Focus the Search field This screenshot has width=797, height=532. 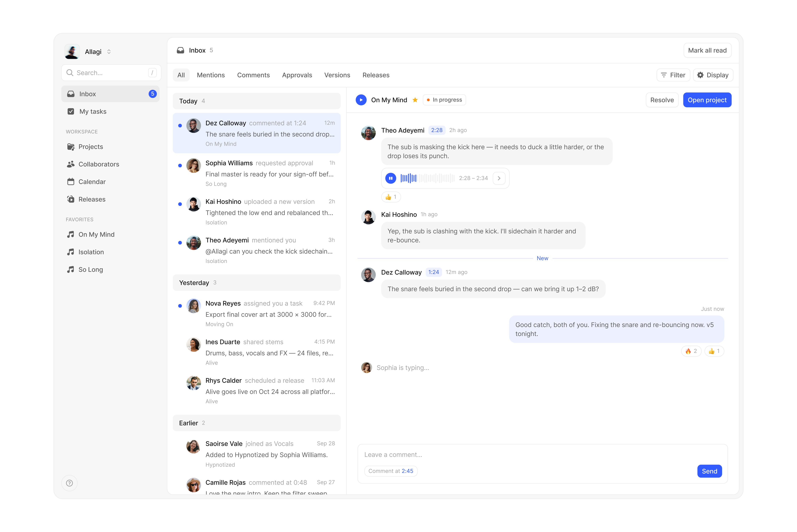111,73
